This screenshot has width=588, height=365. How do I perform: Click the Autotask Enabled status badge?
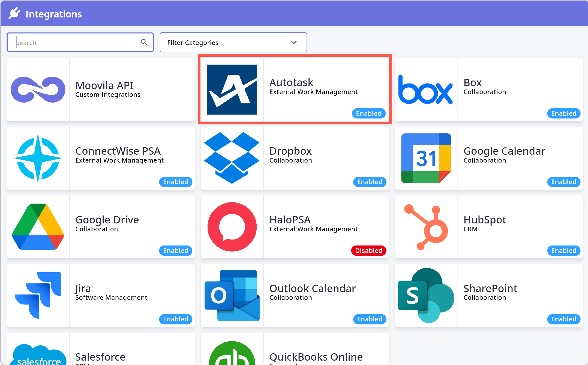pyautogui.click(x=369, y=113)
